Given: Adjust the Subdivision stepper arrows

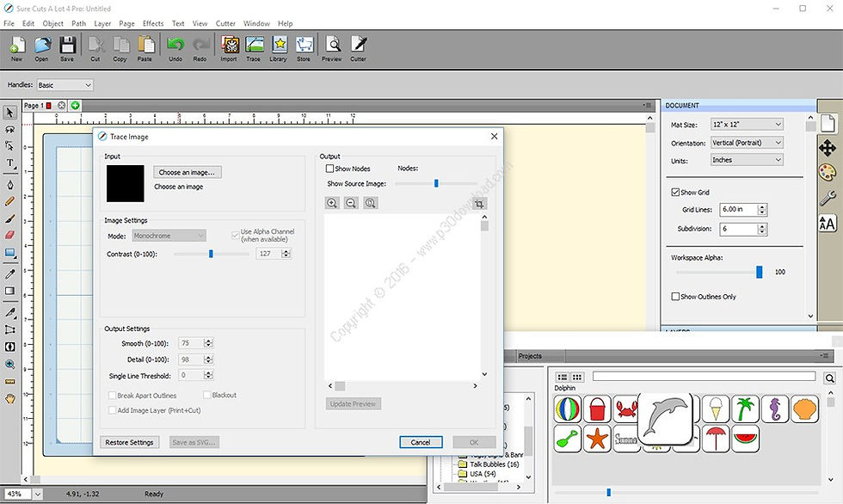Looking at the screenshot, I should point(762,229).
